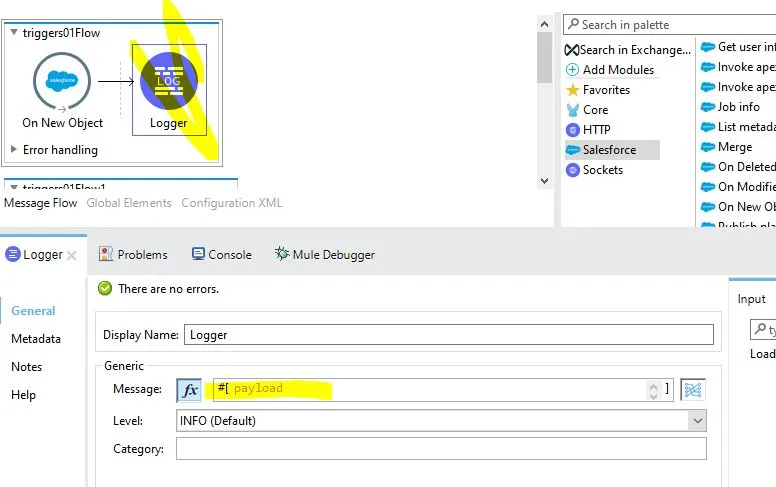Choose the Job info operation
The height and width of the screenshot is (487, 776).
(730, 107)
